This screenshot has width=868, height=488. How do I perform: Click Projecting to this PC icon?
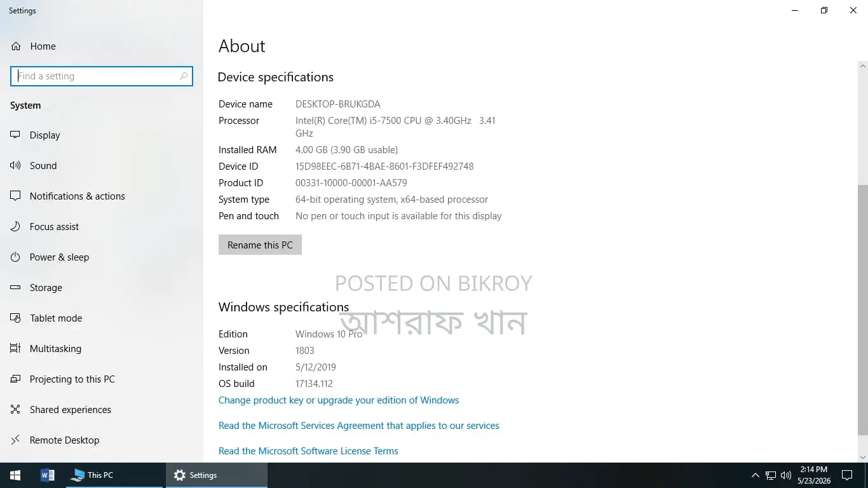tap(16, 379)
